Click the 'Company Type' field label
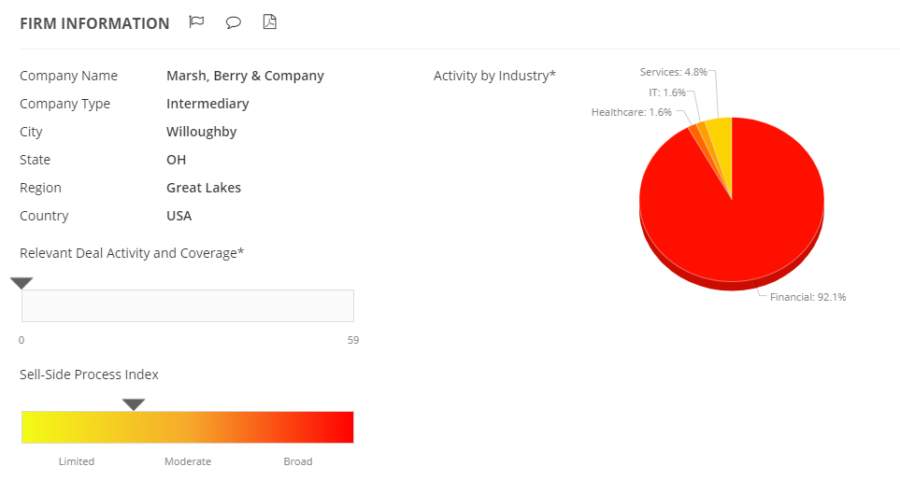900x495 pixels. coord(65,104)
